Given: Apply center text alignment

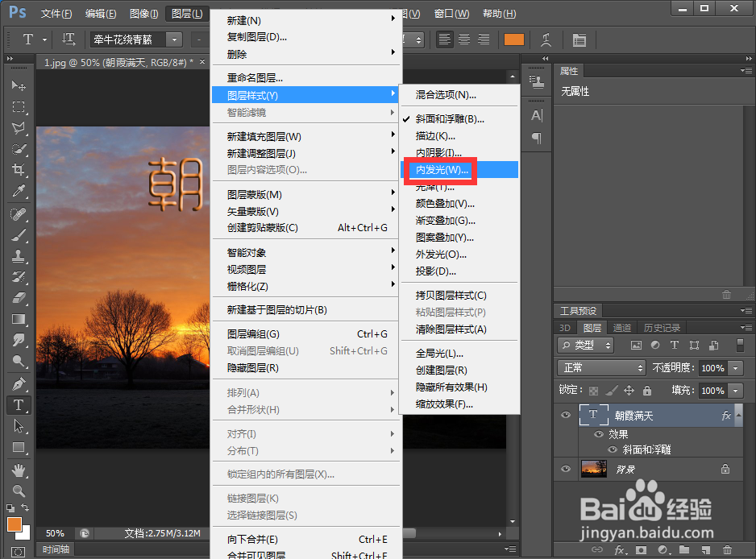Looking at the screenshot, I should click(463, 39).
